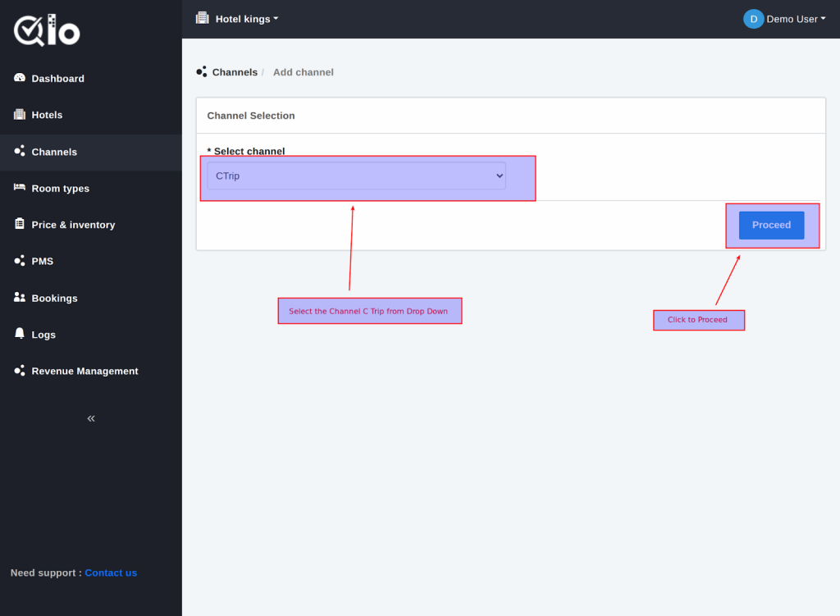Open the Select channel dropdown showing CTrip
The image size is (840, 616).
coord(356,176)
